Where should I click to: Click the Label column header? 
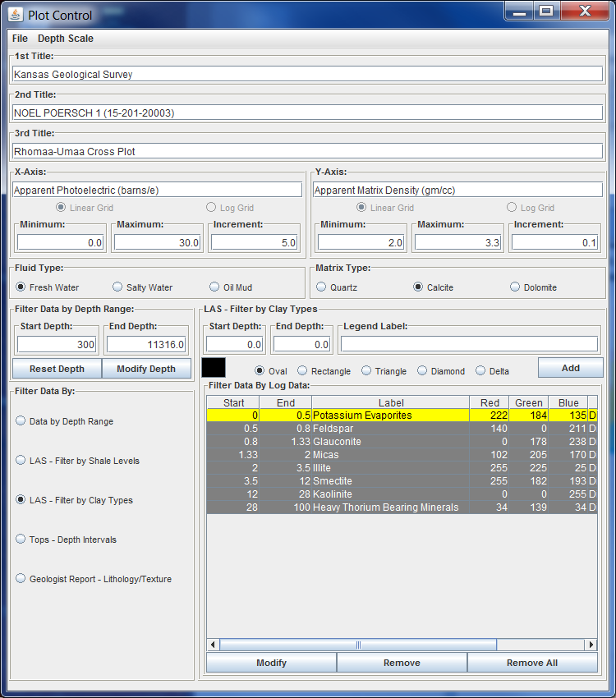point(391,402)
